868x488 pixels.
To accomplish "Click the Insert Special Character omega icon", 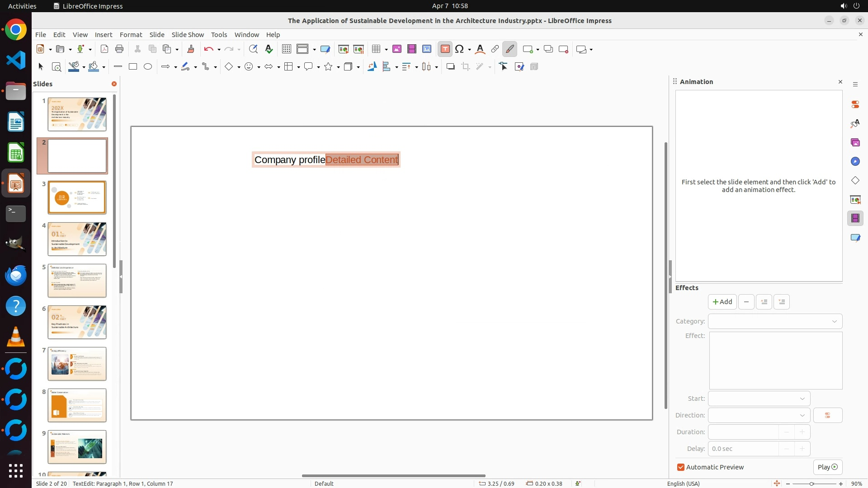I will tap(460, 49).
